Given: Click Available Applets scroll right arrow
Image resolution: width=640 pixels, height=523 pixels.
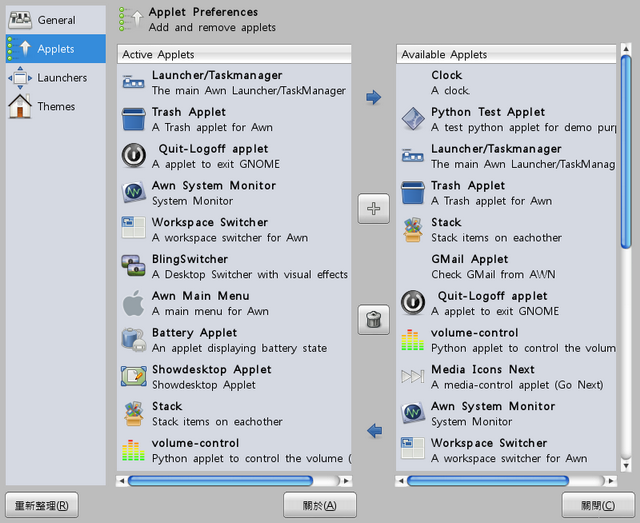Looking at the screenshot, I should click(611, 481).
